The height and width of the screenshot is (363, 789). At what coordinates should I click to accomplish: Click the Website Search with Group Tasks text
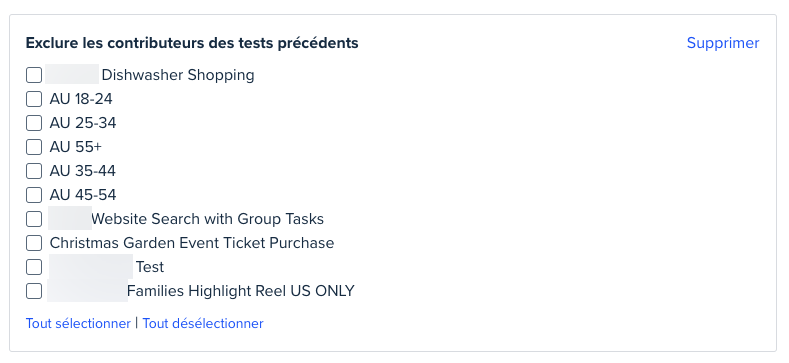[x=207, y=219]
